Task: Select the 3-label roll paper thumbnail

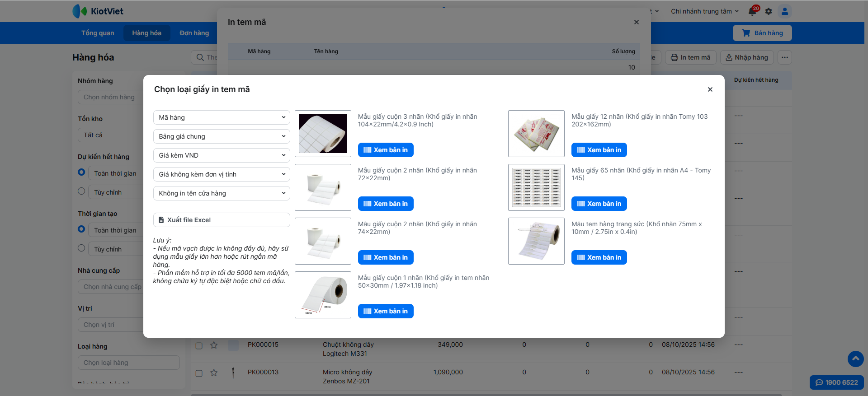Action: click(323, 134)
